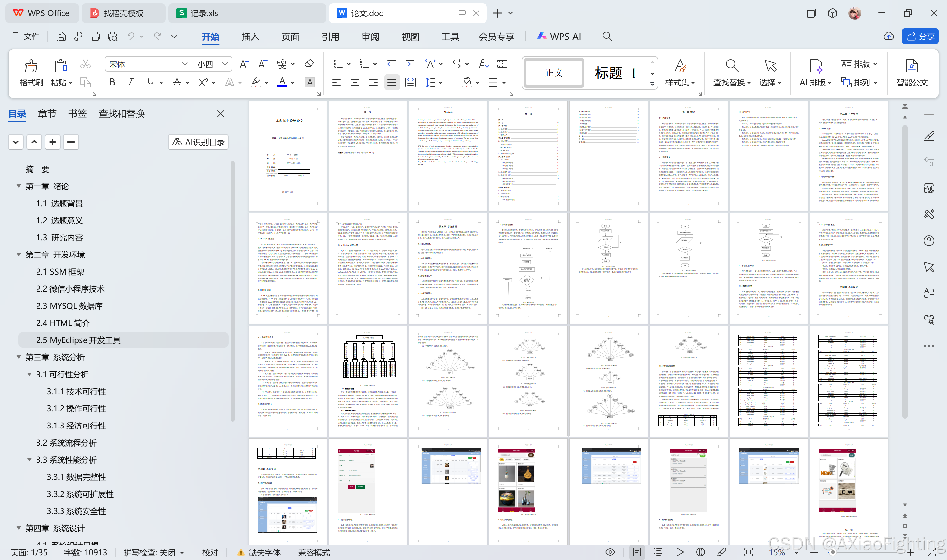Open the font name dropdown

185,64
